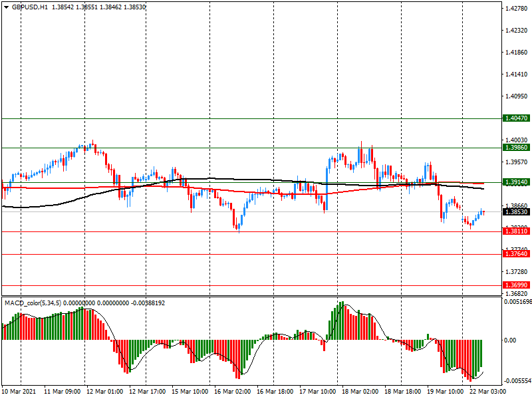532x399 pixels.
Task: Click the 1.41410 value on price scale
Action: (516, 74)
